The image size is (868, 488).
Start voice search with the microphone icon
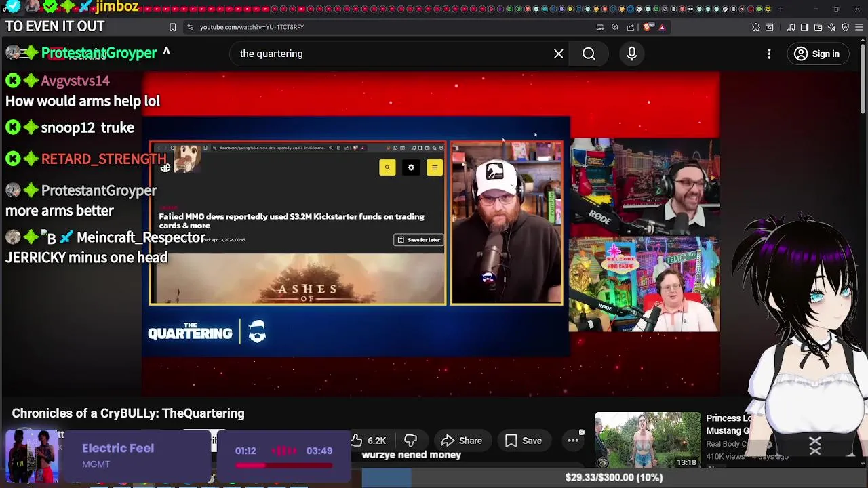631,54
